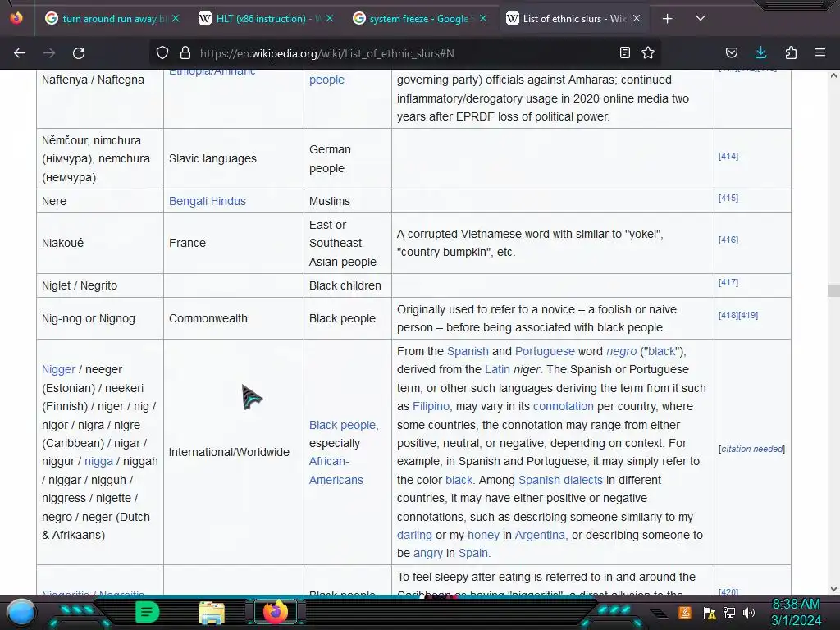Open the extensions puzzle icon
This screenshot has height=630, width=840.
click(x=791, y=52)
